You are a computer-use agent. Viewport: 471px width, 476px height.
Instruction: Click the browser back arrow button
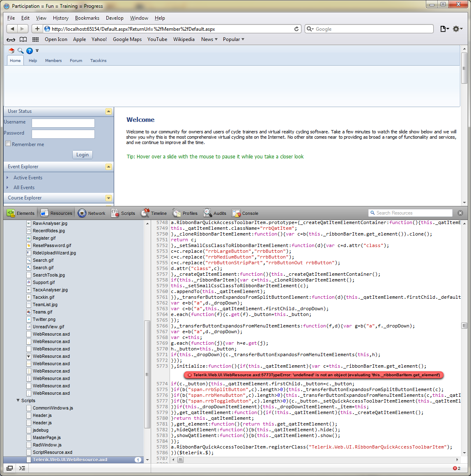point(12,29)
